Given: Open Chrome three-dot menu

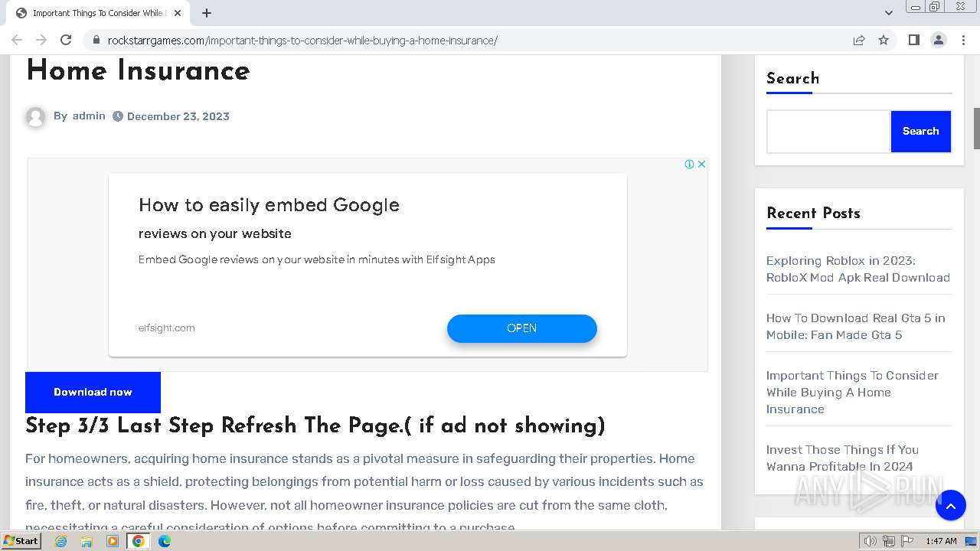Looking at the screenshot, I should pyautogui.click(x=963, y=40).
